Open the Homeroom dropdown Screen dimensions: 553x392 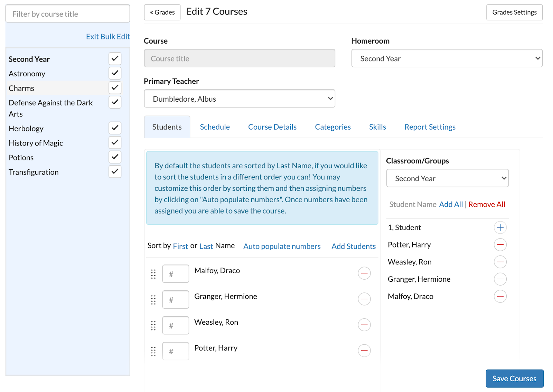(447, 58)
